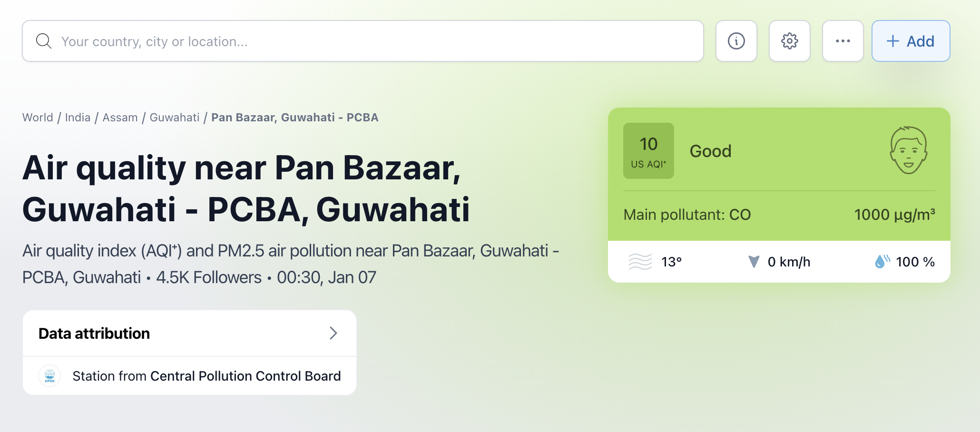Navigate to India breadcrumb link
The height and width of the screenshot is (432, 980).
tap(78, 118)
